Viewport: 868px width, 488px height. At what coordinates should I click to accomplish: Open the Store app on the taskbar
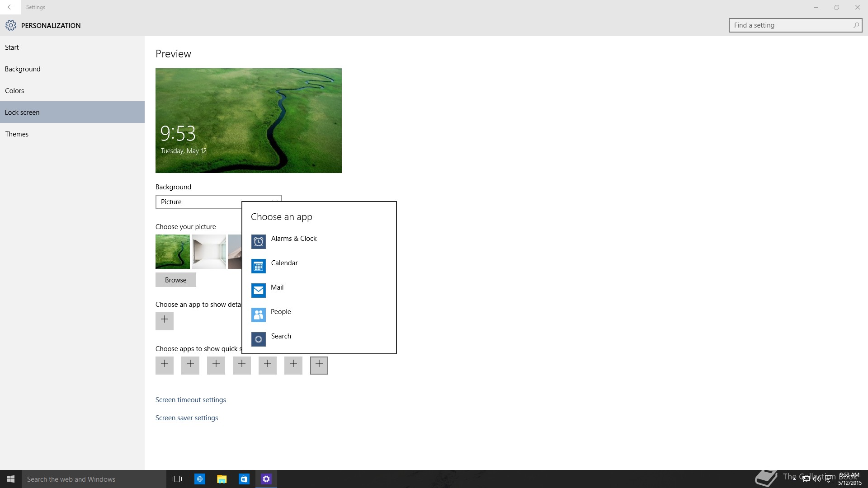pos(244,479)
